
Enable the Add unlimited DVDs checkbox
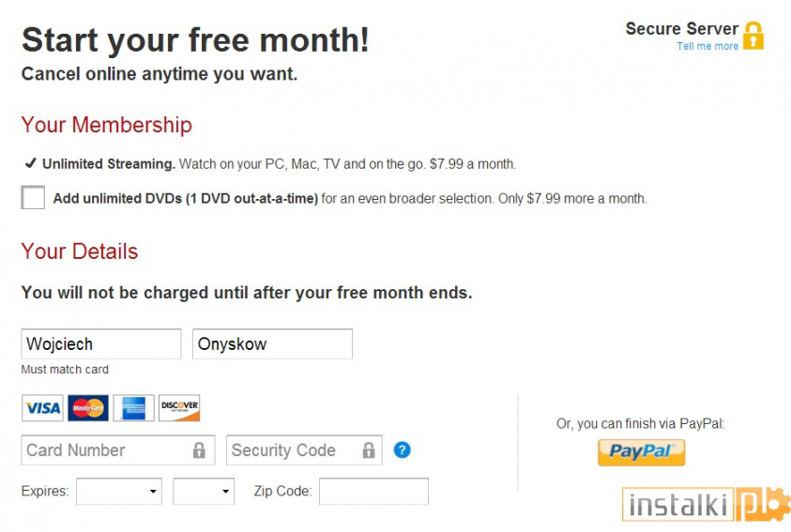34,198
